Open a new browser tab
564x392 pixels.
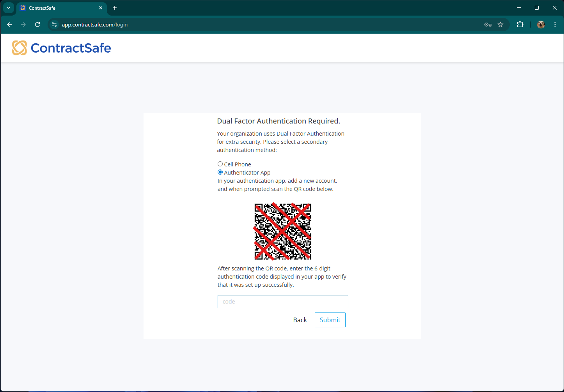click(114, 8)
